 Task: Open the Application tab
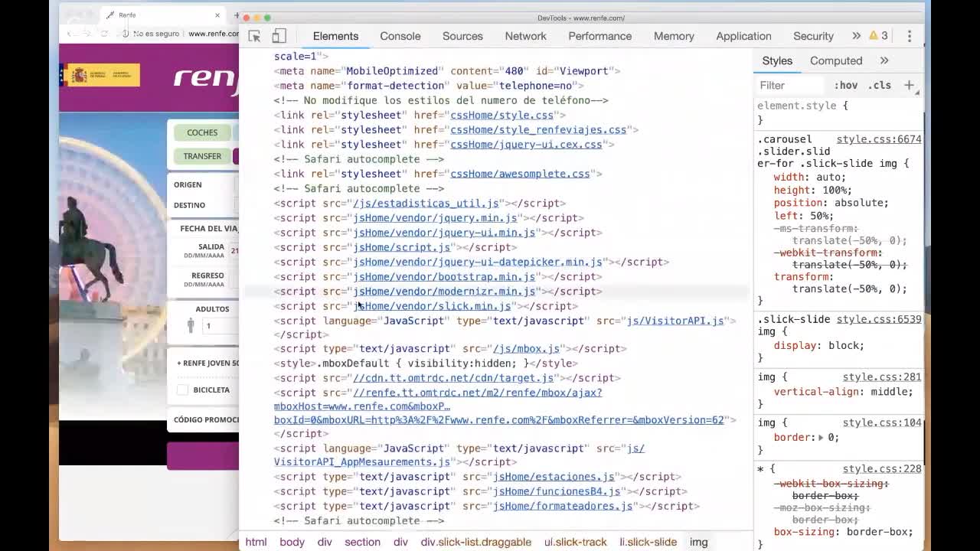point(743,36)
